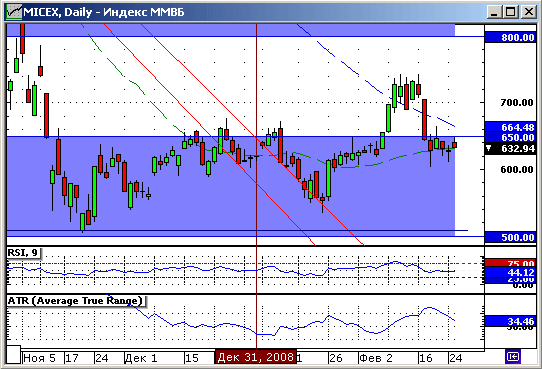Click the 600.00 axis value
The width and height of the screenshot is (542, 369).
click(x=517, y=169)
